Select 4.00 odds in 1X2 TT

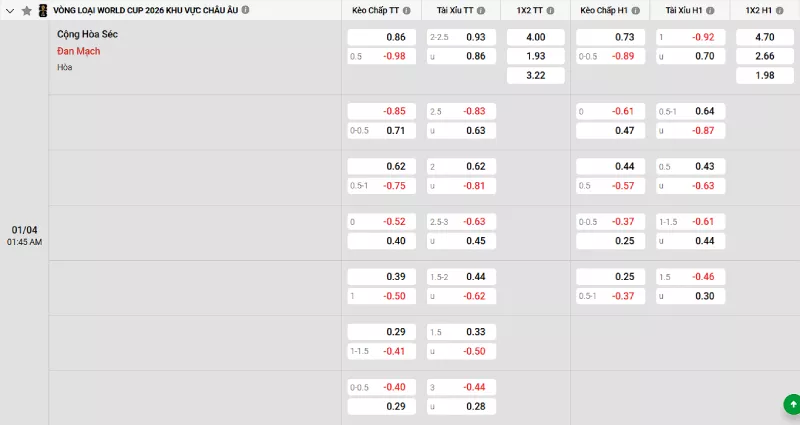(x=535, y=37)
